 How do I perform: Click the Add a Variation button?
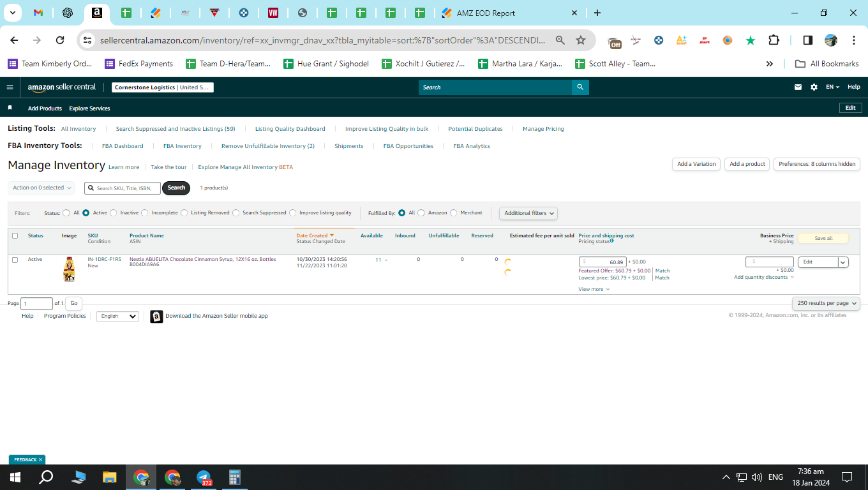(x=696, y=164)
